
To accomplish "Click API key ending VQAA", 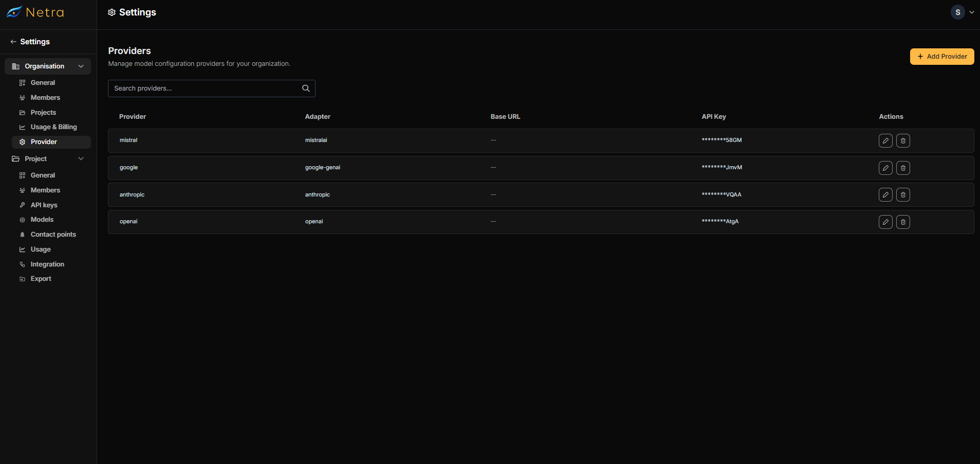I will coord(722,195).
